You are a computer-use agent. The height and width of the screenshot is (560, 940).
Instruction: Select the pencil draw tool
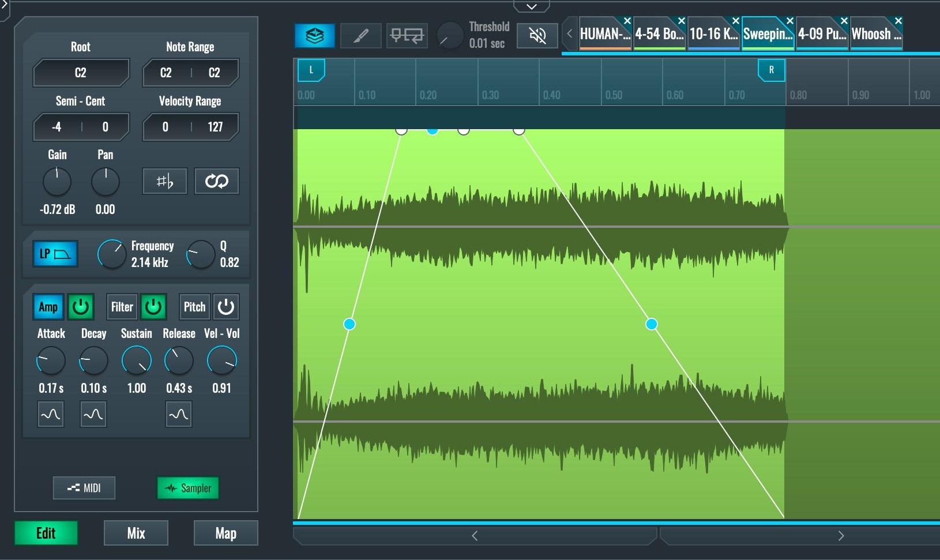(x=360, y=36)
